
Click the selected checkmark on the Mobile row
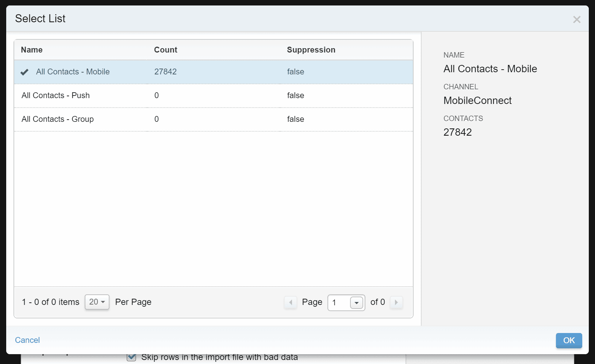[x=24, y=72]
